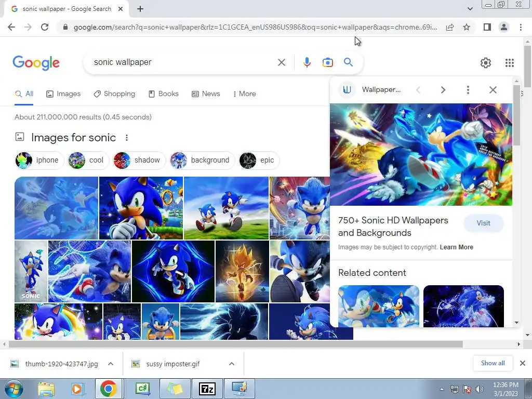Close the image preview panel
This screenshot has width=532, height=399.
tap(493, 90)
